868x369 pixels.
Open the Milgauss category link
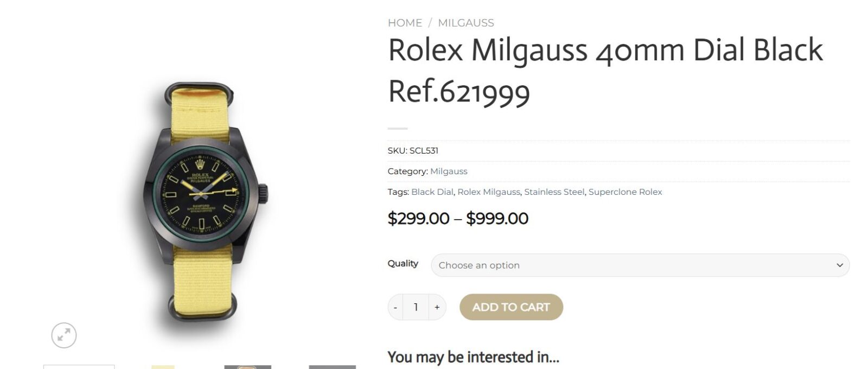[449, 171]
